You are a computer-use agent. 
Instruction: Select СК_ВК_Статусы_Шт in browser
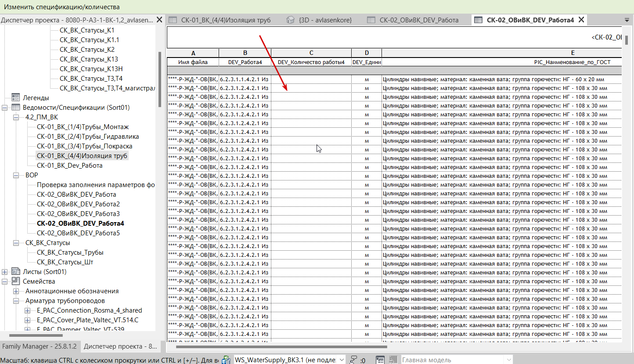pyautogui.click(x=65, y=262)
